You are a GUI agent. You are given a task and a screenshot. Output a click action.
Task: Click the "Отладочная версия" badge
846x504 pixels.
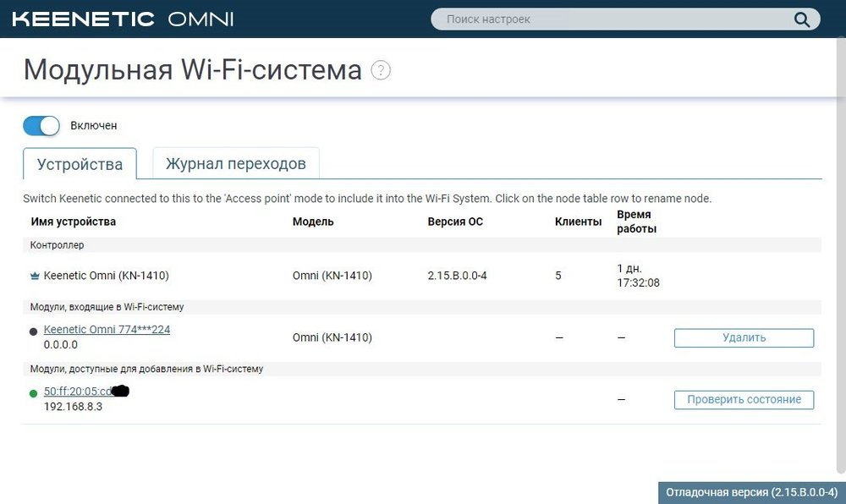[751, 492]
